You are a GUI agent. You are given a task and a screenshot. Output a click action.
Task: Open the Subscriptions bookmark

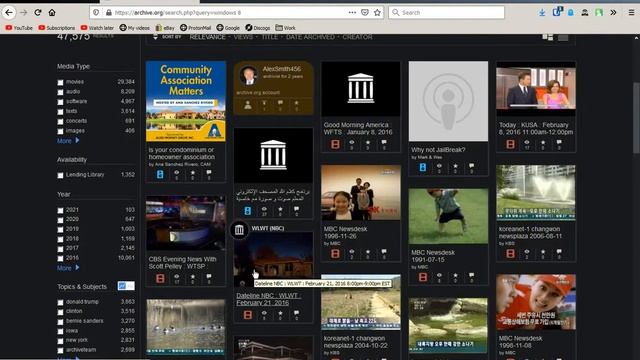pyautogui.click(x=56, y=28)
